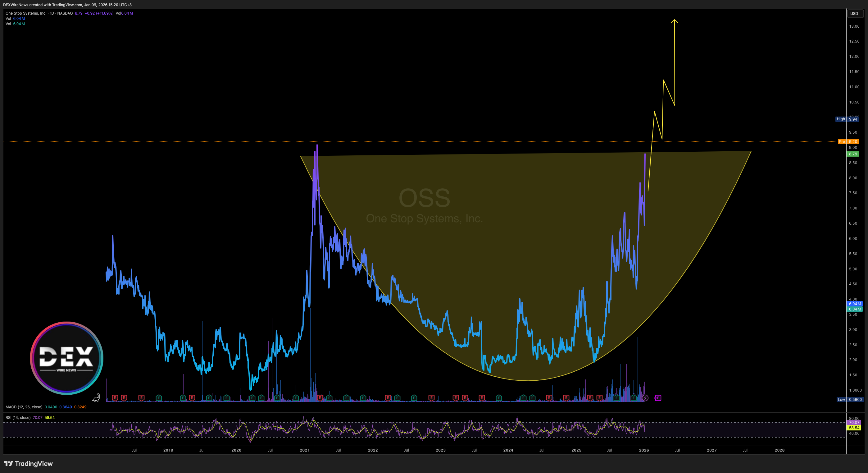The image size is (868, 473).
Task: Click the DEX Wire News circular logo
Action: [67, 358]
